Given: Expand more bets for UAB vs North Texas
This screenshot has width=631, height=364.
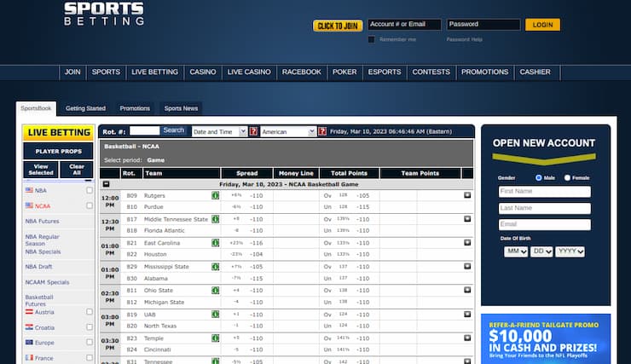Looking at the screenshot, I should coord(467,314).
